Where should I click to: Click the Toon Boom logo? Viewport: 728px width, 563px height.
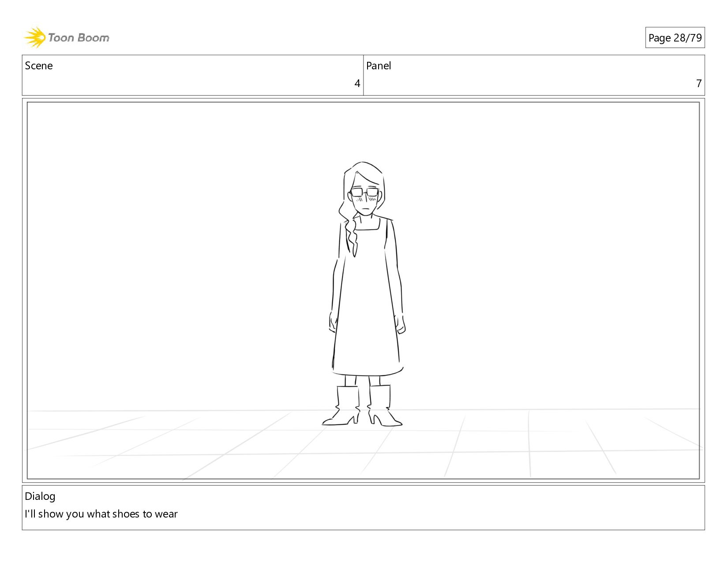pyautogui.click(x=66, y=38)
